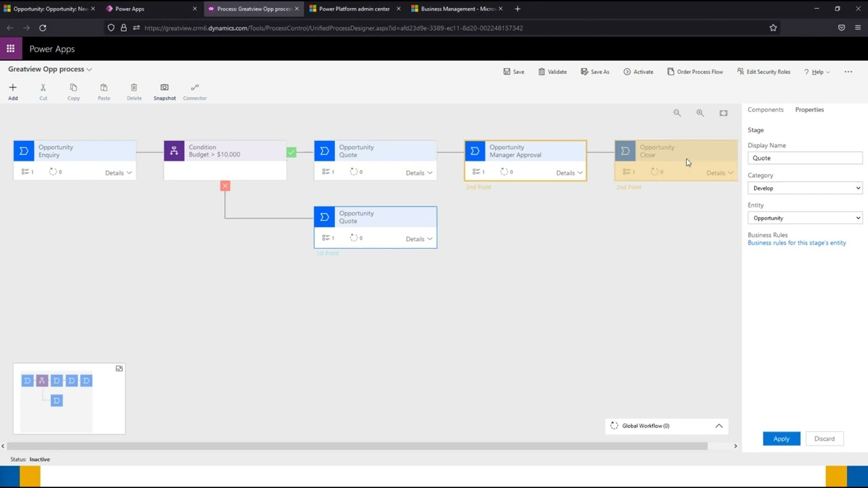Open Edit Security Roles
868x488 pixels.
tap(764, 72)
